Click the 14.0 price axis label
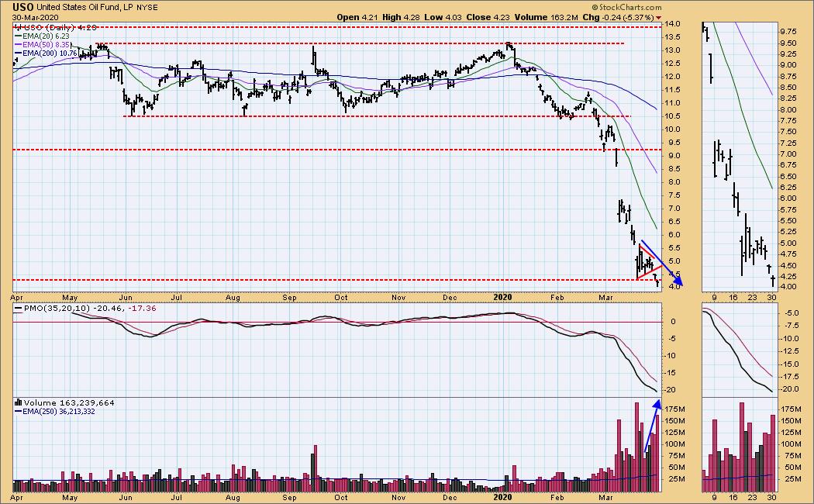 pos(674,24)
